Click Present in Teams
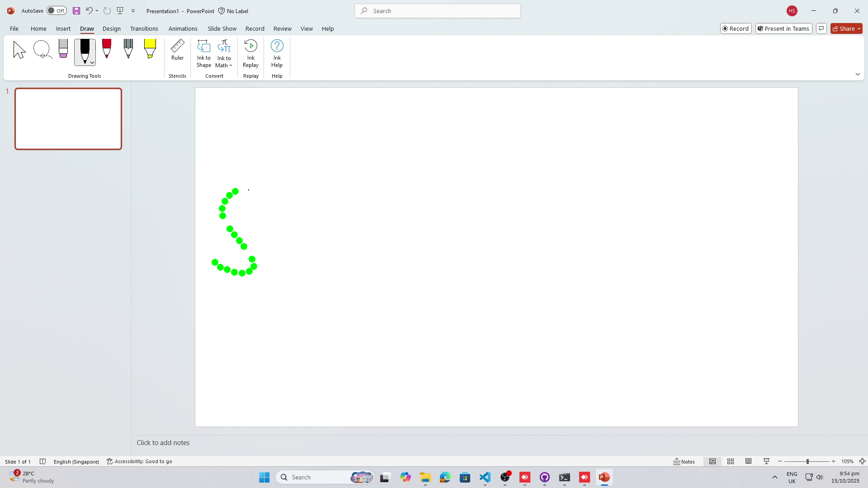This screenshot has height=488, width=868. click(783, 28)
